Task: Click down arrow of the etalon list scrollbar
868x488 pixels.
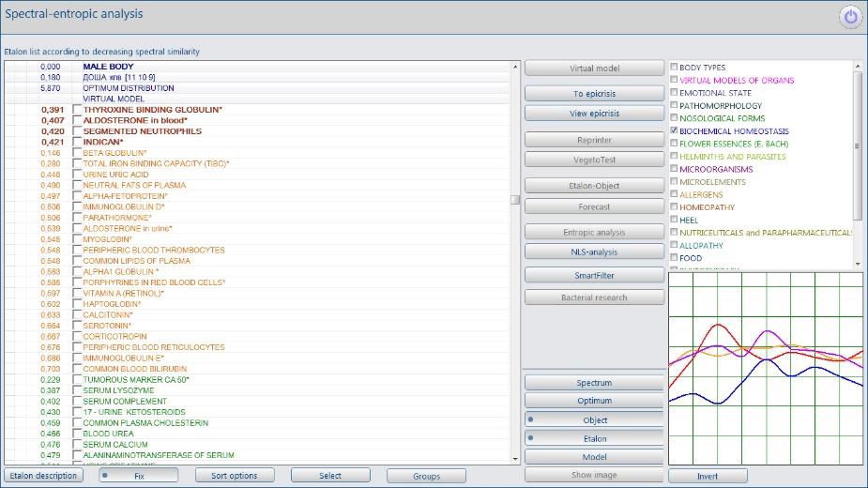Action: click(515, 459)
